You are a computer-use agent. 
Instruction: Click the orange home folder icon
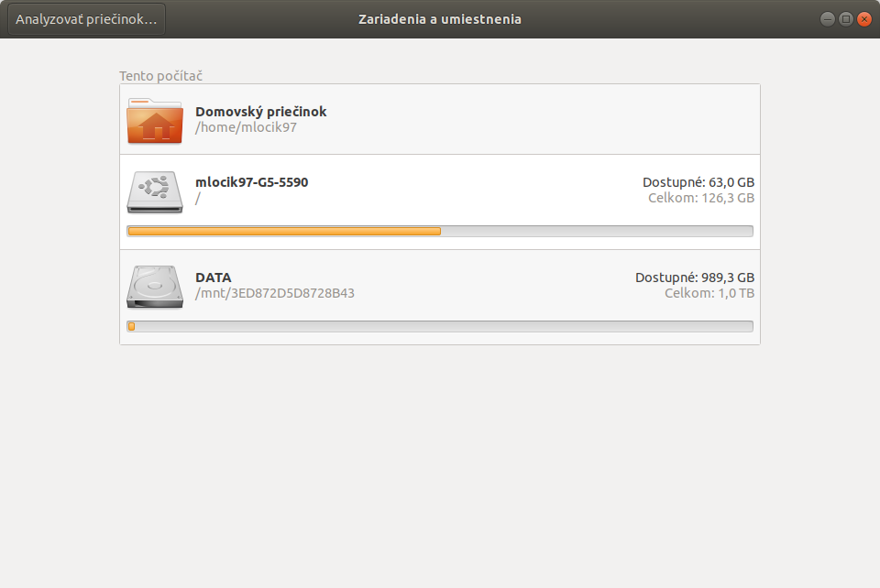click(x=155, y=121)
